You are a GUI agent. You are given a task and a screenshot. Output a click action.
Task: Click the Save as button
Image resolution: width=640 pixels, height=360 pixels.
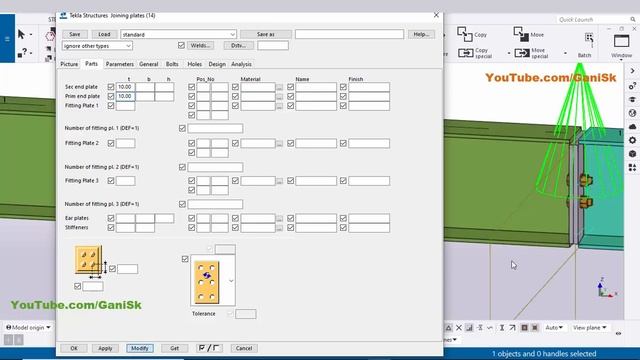(266, 34)
